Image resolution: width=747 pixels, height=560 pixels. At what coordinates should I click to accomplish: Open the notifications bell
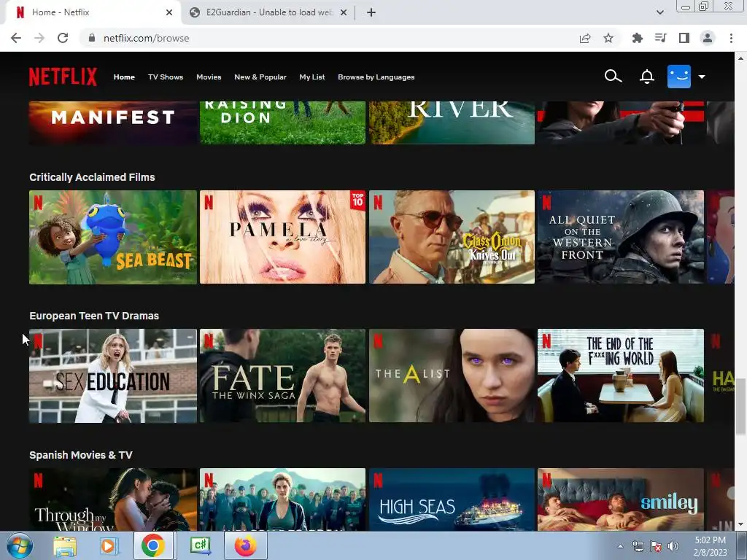646,76
